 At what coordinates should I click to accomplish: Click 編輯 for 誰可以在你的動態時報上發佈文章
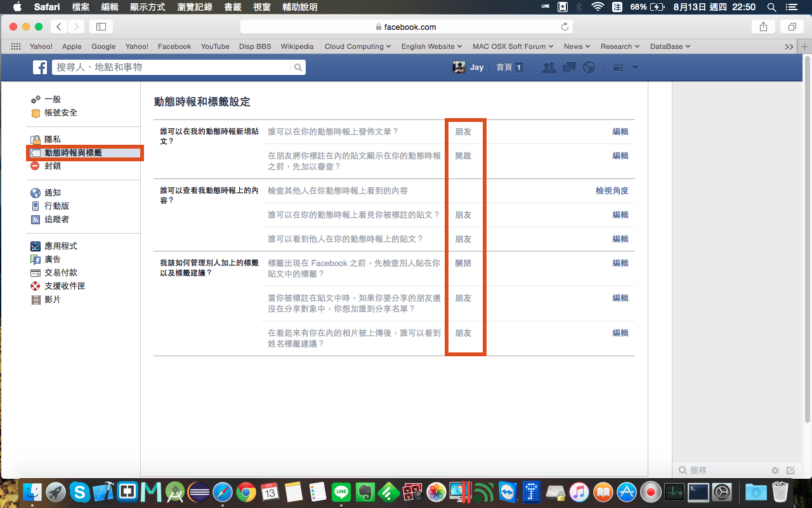click(620, 131)
